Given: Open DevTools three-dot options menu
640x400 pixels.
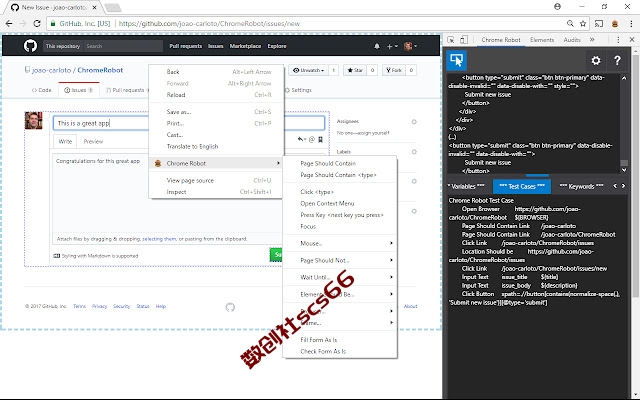Looking at the screenshot, I should coord(618,40).
